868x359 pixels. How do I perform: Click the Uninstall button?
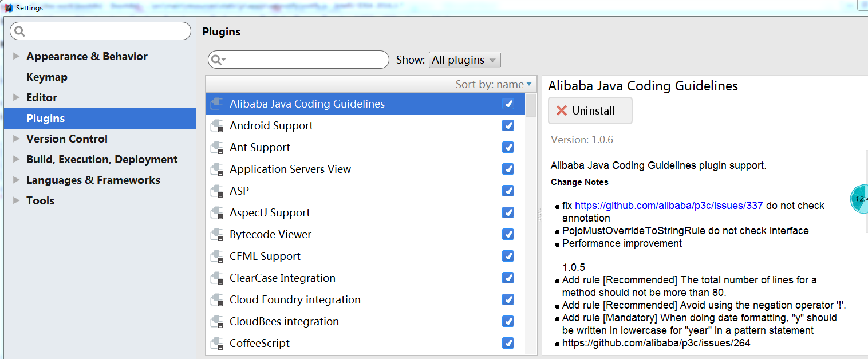590,111
